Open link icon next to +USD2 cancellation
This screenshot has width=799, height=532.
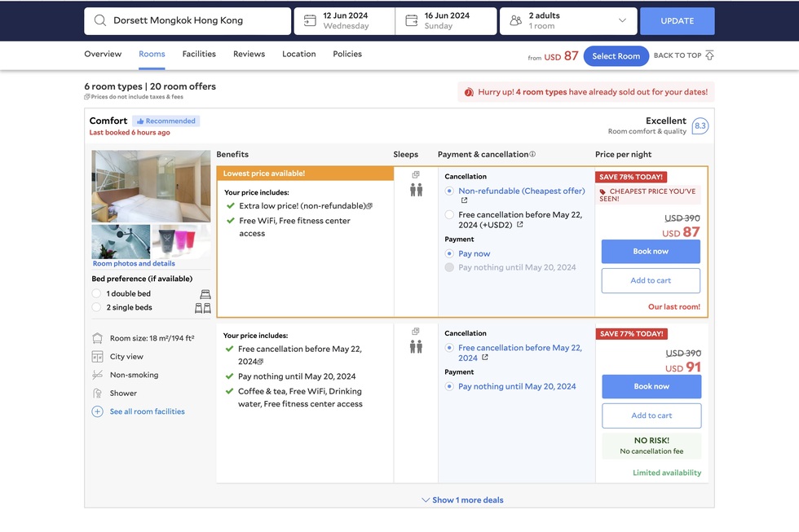(520, 225)
